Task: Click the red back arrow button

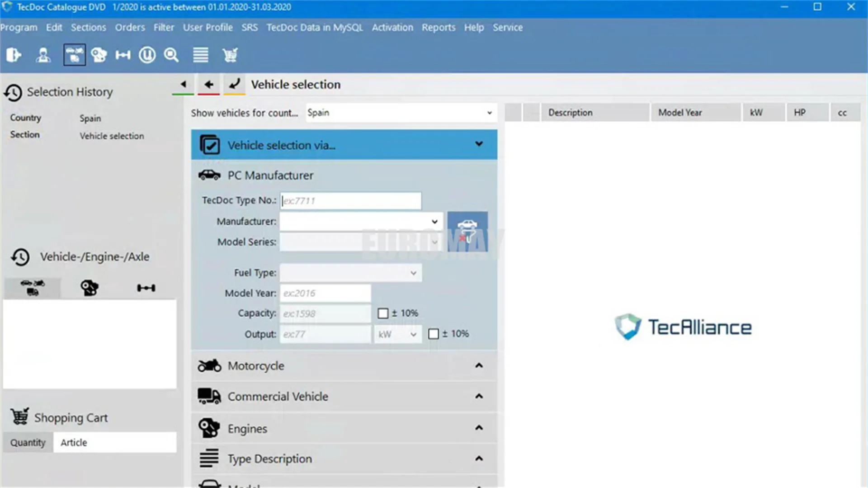Action: [208, 84]
